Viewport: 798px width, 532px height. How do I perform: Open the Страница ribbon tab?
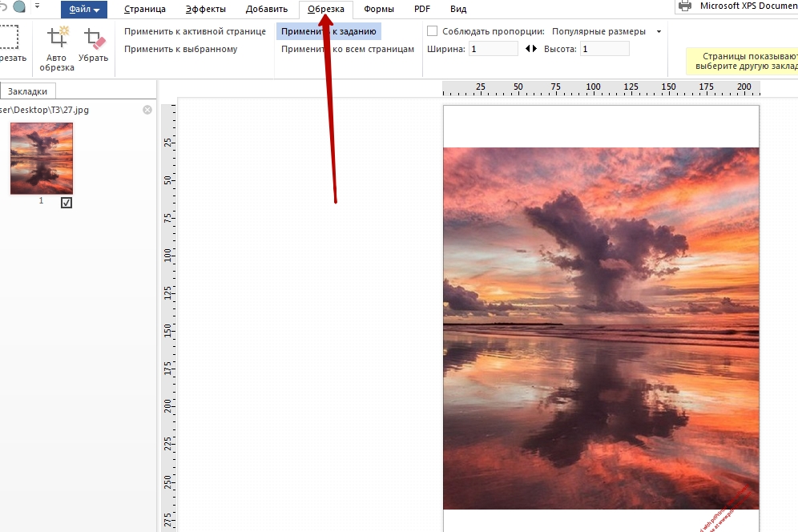click(145, 10)
